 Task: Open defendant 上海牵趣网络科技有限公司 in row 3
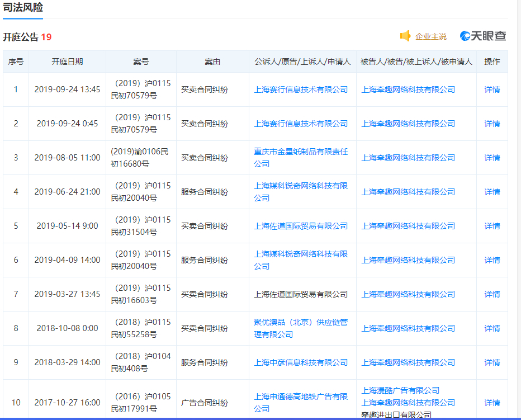[408, 158]
